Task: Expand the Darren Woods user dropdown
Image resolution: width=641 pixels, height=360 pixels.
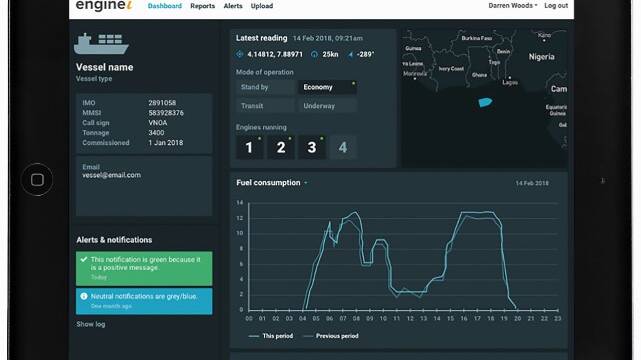Action: pos(513,6)
